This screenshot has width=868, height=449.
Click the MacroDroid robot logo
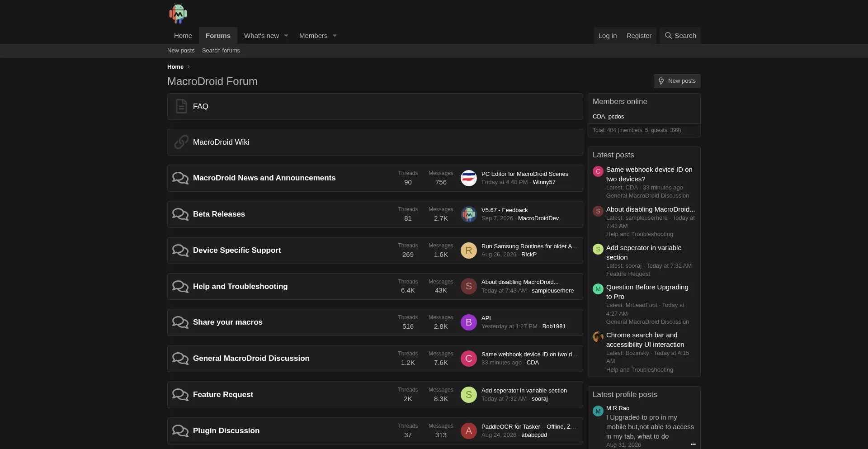click(x=178, y=14)
